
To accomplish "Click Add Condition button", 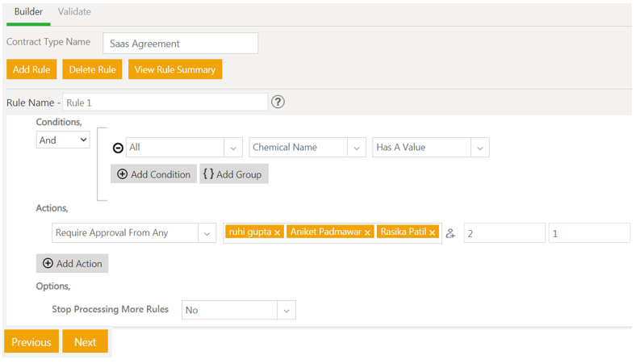I will tap(153, 174).
